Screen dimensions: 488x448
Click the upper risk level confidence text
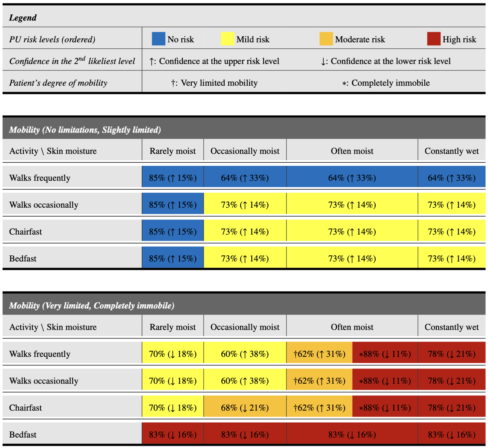click(214, 61)
